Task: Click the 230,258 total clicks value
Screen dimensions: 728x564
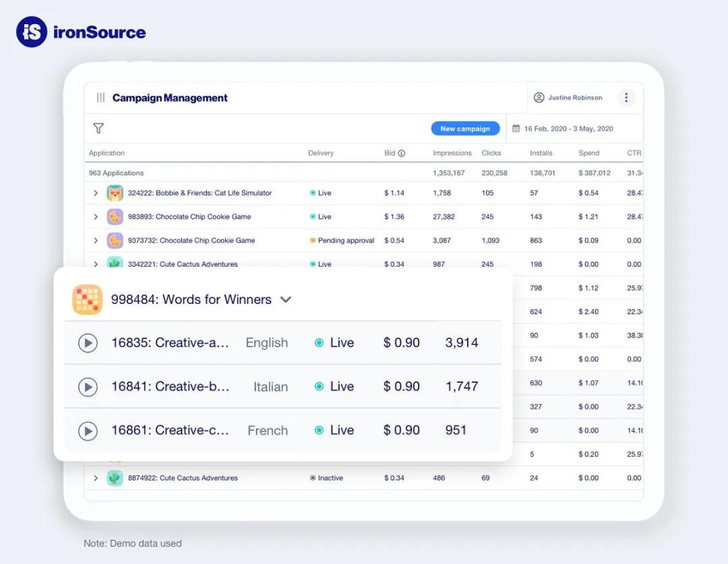Action: click(x=495, y=173)
